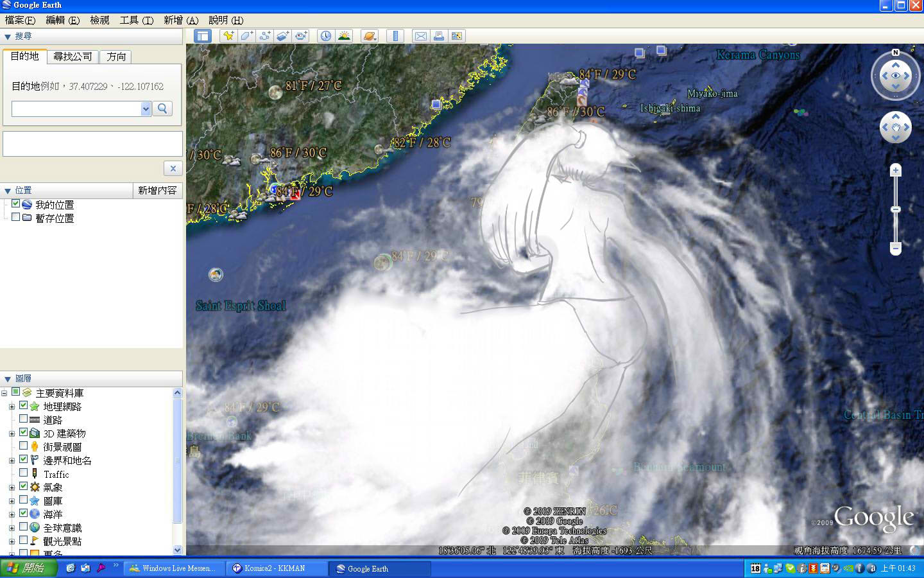
Task: Toggle the sidebar panel button
Action: coord(203,36)
